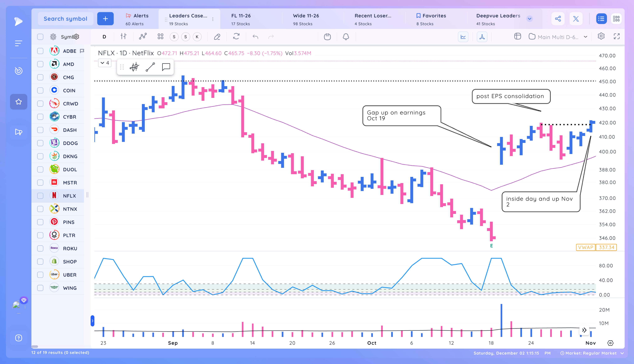The image size is (634, 364).
Task: Click the refresh chart icon
Action: click(236, 37)
